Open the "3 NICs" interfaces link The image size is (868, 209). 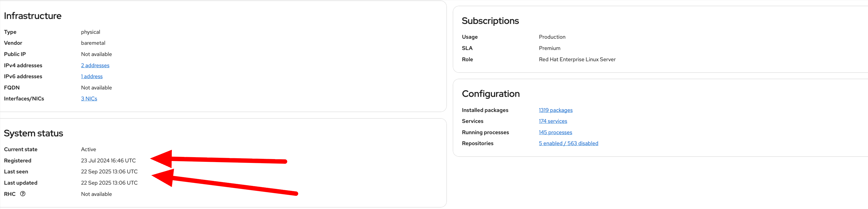(x=89, y=98)
